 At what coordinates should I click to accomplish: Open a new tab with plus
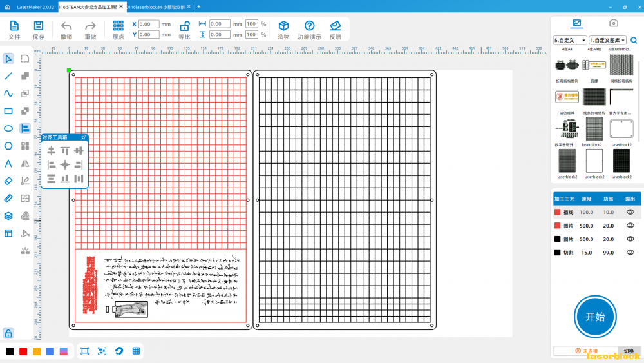tap(199, 7)
